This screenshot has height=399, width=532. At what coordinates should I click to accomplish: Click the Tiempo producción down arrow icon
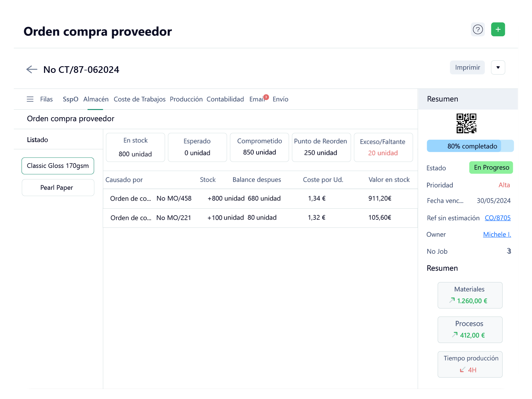pyautogui.click(x=462, y=370)
